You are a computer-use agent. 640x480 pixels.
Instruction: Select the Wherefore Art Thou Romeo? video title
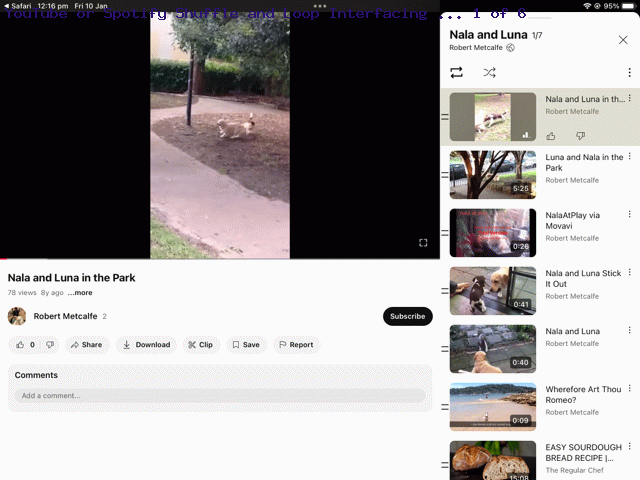(x=583, y=395)
